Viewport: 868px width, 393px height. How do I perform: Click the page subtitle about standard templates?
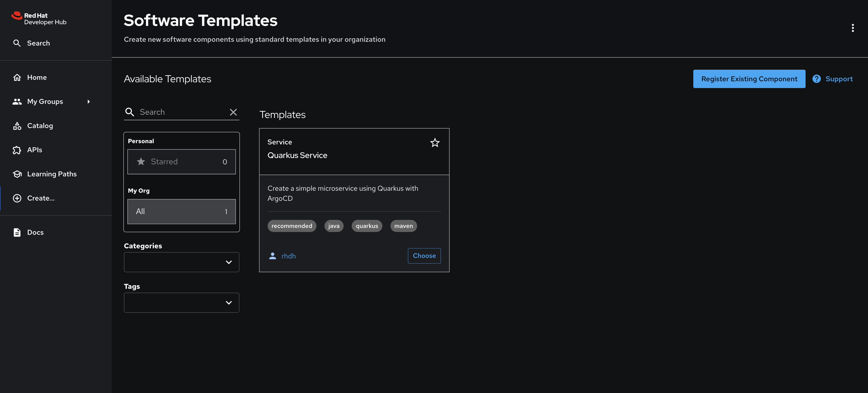pyautogui.click(x=255, y=40)
